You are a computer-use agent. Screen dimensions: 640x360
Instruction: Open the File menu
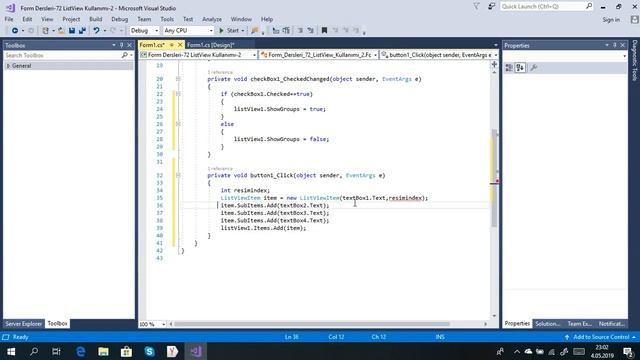[9, 19]
